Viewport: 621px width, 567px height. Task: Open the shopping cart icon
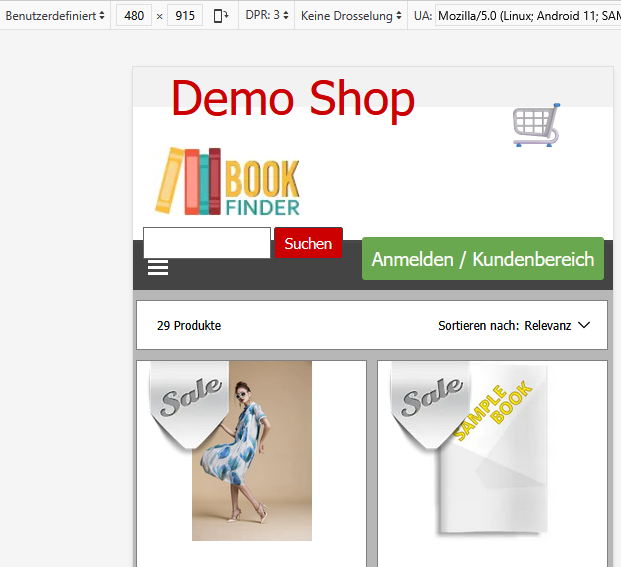536,125
